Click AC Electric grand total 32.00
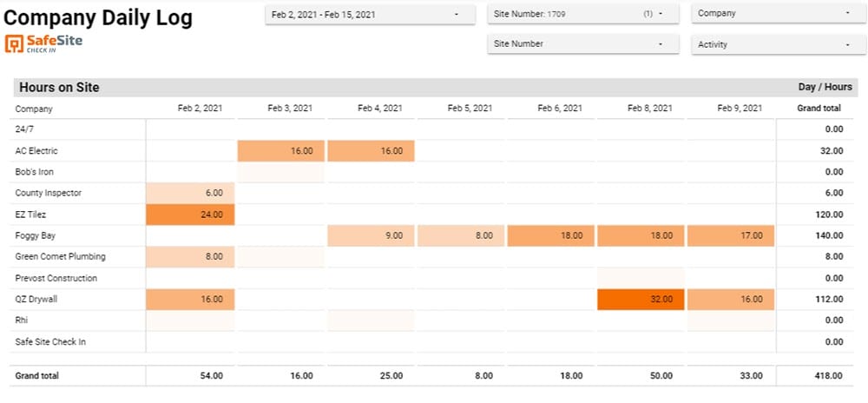868x403 pixels. point(832,150)
